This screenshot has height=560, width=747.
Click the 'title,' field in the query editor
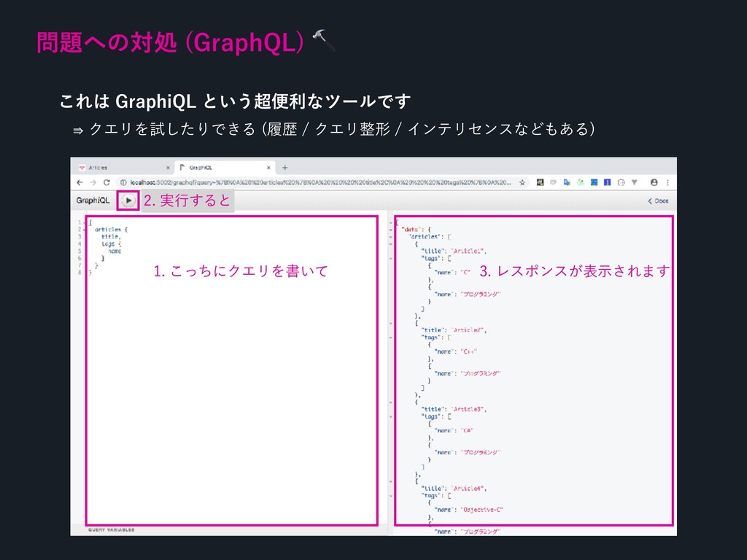point(111,237)
